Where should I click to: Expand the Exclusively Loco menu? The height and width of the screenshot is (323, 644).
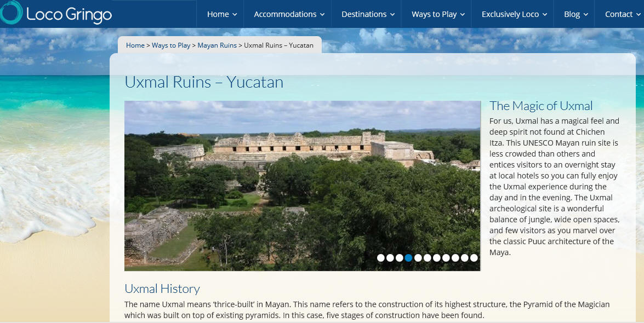coord(514,14)
